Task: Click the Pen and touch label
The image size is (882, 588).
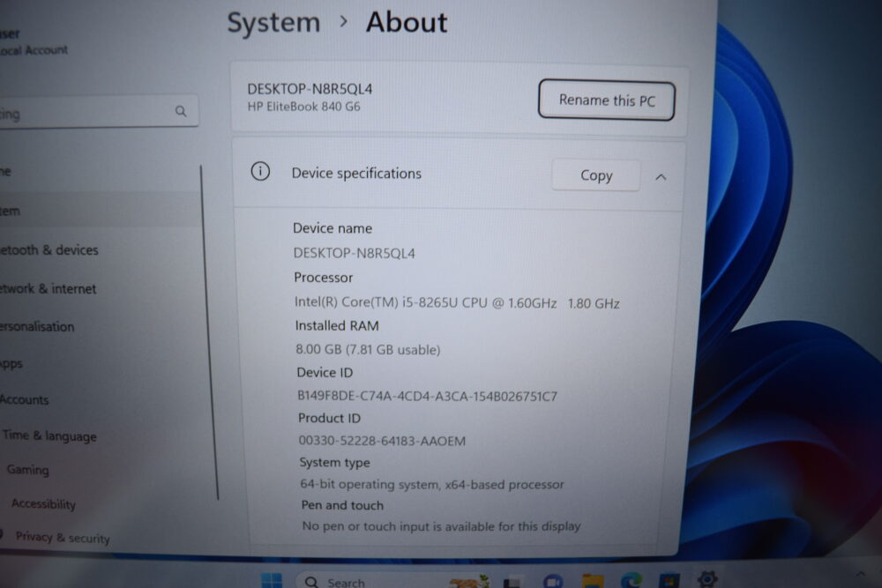Action: pos(342,505)
